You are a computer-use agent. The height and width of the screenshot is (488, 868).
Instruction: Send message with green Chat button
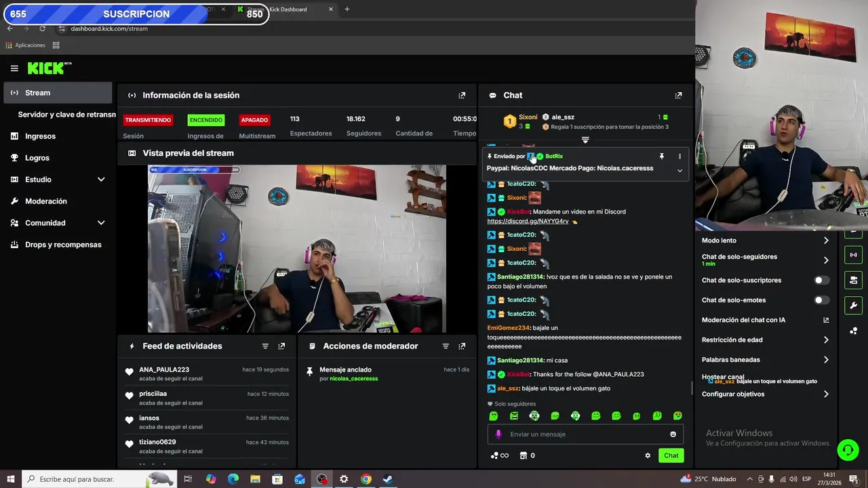[x=671, y=455]
